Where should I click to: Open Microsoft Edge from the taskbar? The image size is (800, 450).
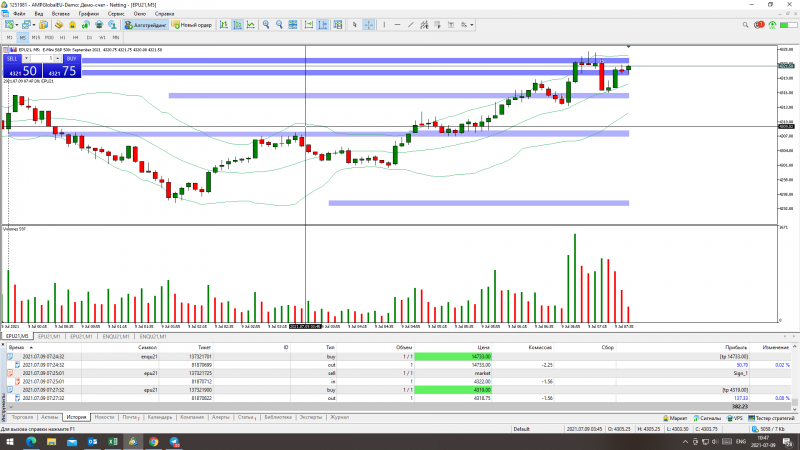[31, 441]
